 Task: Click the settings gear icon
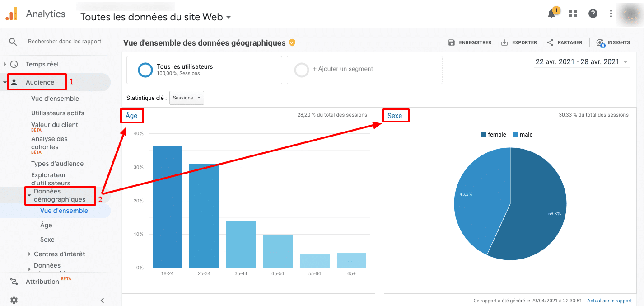point(14,300)
